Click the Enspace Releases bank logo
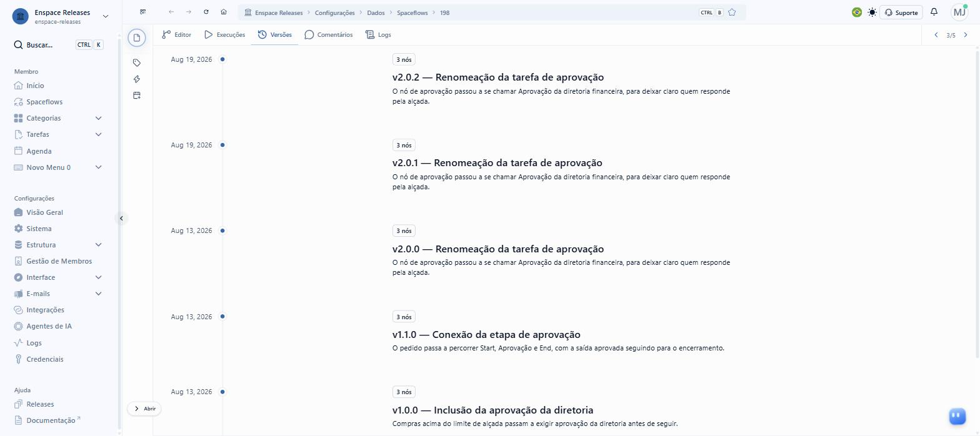The height and width of the screenshot is (436, 980). pyautogui.click(x=21, y=16)
